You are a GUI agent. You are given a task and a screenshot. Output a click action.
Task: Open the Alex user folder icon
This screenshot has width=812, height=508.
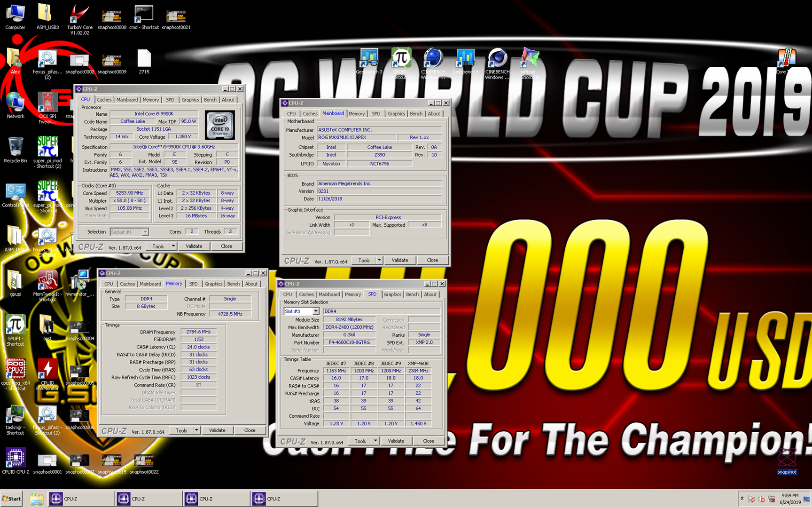pos(15,62)
